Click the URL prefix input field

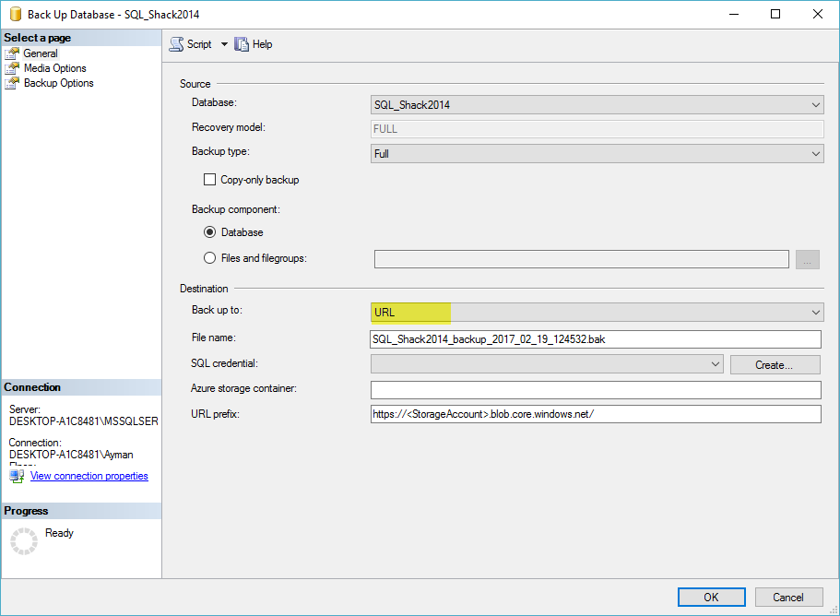point(596,414)
